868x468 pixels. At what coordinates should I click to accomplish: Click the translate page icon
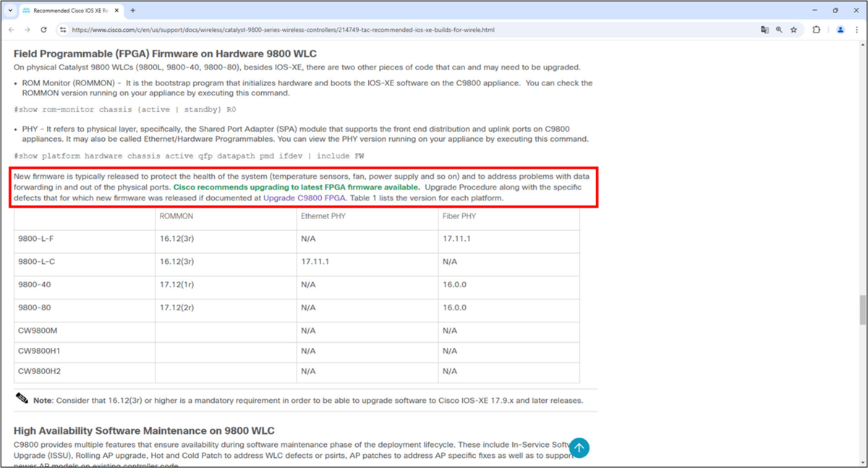(764, 30)
